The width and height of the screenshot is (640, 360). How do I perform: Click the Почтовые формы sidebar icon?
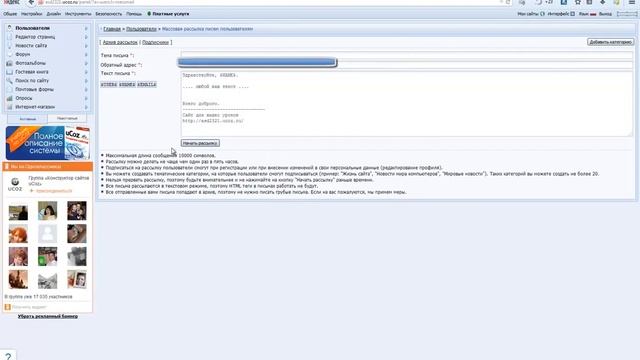click(x=9, y=89)
